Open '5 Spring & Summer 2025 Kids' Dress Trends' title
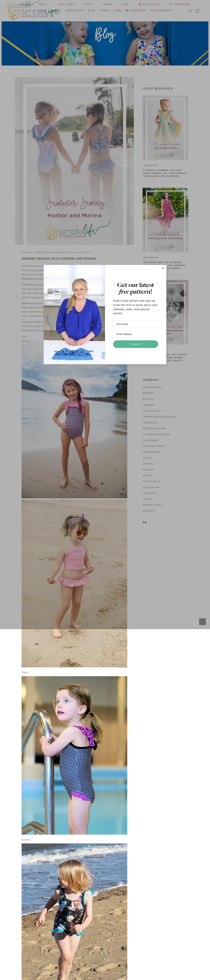 [165, 173]
